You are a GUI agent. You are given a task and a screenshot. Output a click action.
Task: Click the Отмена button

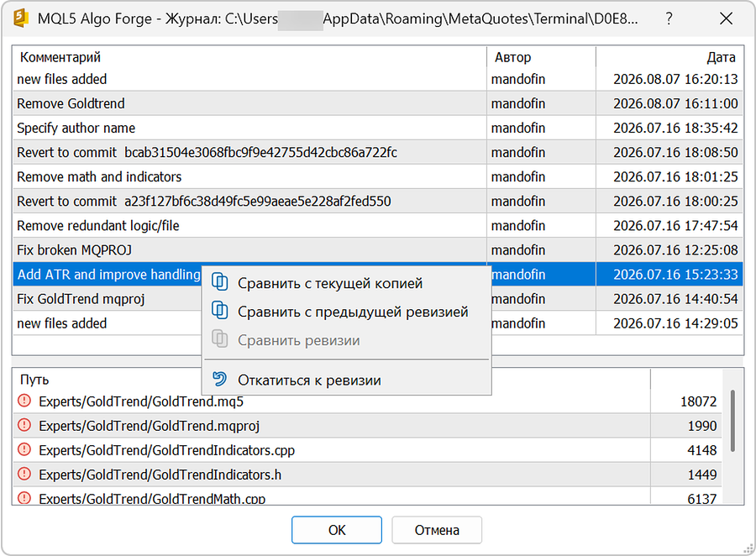(437, 530)
